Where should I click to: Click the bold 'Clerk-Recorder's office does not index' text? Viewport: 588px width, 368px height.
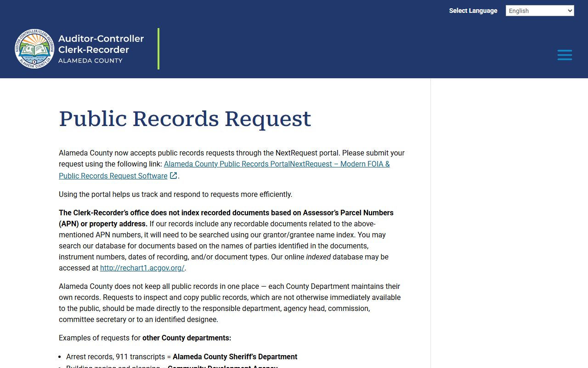(226, 218)
